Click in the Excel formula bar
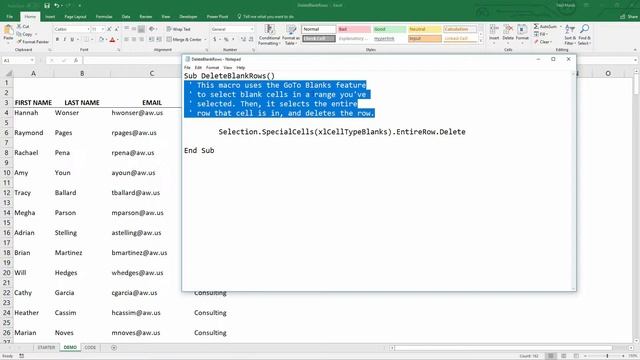The height and width of the screenshot is (360, 640). pyautogui.click(x=133, y=60)
